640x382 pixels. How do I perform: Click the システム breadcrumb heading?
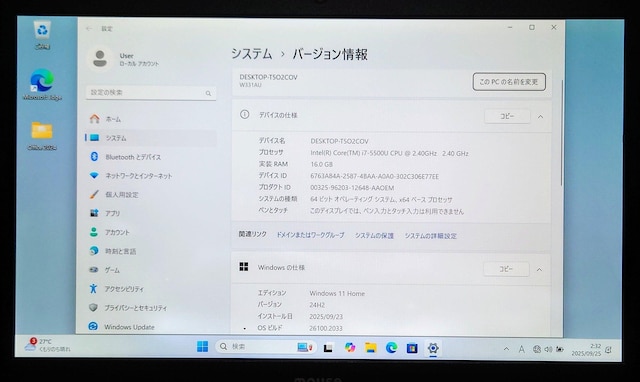[x=251, y=53]
